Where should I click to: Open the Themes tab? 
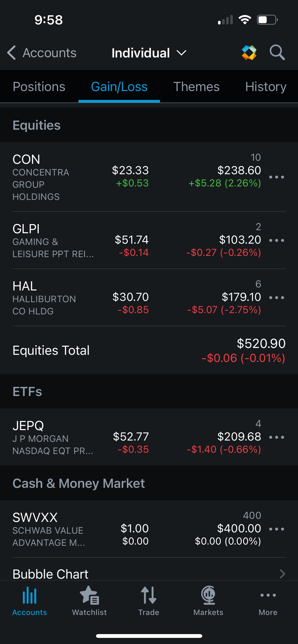point(196,87)
